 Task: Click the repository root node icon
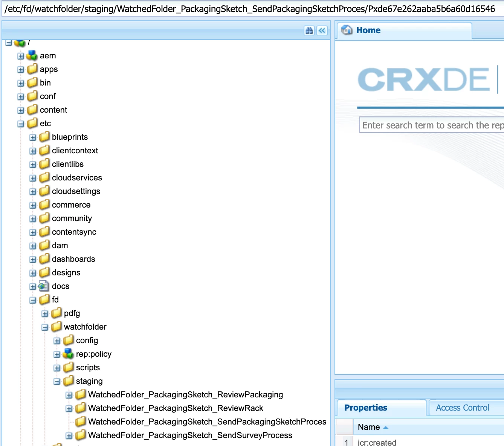[20, 43]
